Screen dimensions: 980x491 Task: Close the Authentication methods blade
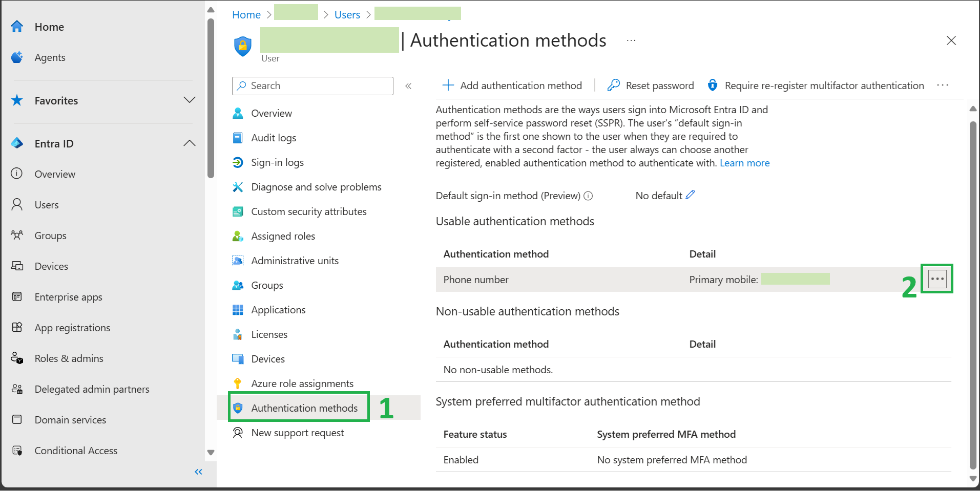(x=951, y=40)
